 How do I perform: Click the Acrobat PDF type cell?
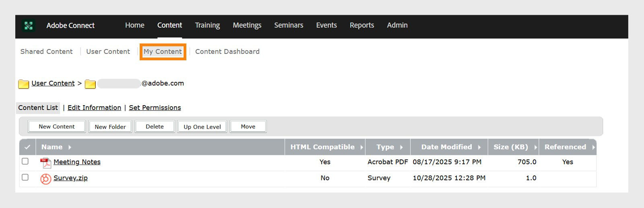click(388, 162)
